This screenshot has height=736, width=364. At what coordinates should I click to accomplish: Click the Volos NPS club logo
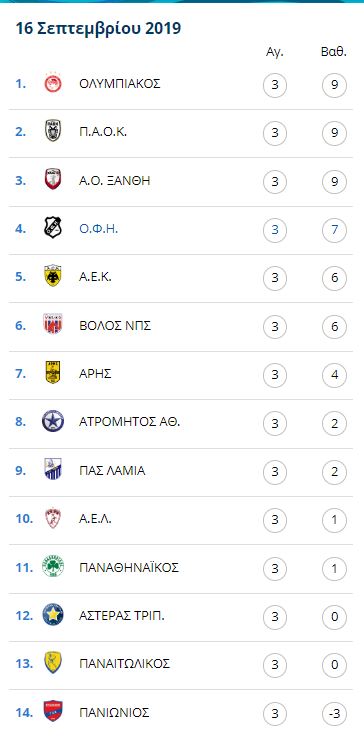[x=53, y=325]
